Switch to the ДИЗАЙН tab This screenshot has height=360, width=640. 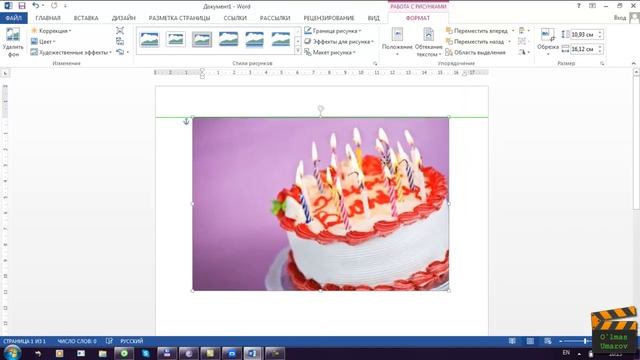pyautogui.click(x=124, y=18)
